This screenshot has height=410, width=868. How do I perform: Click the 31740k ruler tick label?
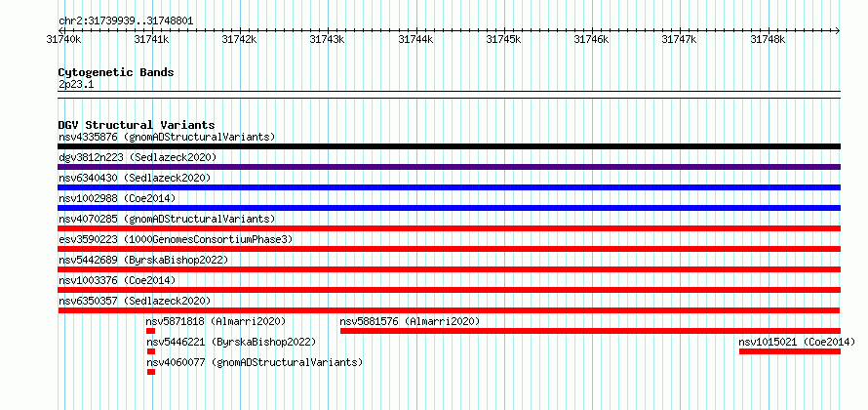(x=64, y=39)
